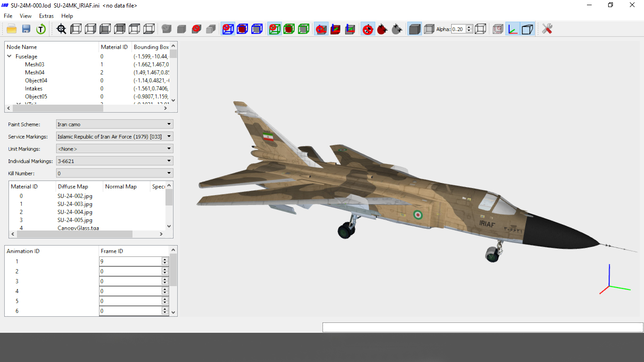
Task: Click the green wireframe cube with red fill
Action: (x=289, y=29)
